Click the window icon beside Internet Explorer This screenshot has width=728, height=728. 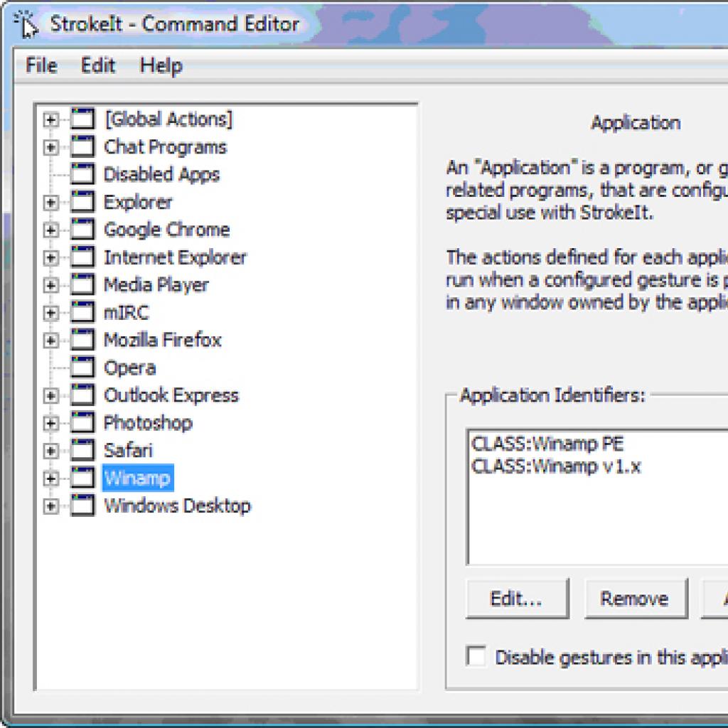(82, 257)
